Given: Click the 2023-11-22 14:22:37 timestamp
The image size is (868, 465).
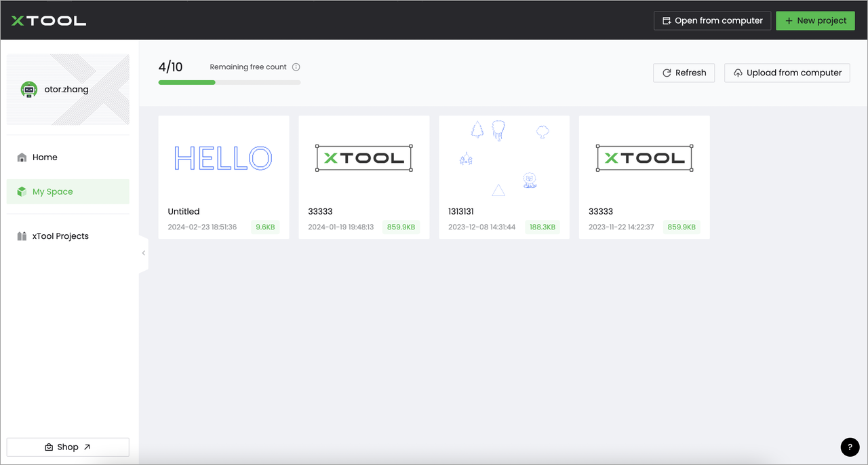Looking at the screenshot, I should coord(622,227).
